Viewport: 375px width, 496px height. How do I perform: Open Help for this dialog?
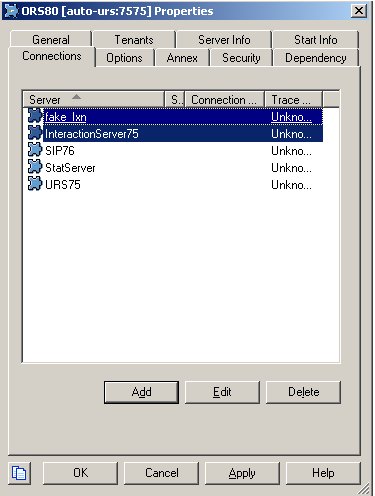pos(323,473)
